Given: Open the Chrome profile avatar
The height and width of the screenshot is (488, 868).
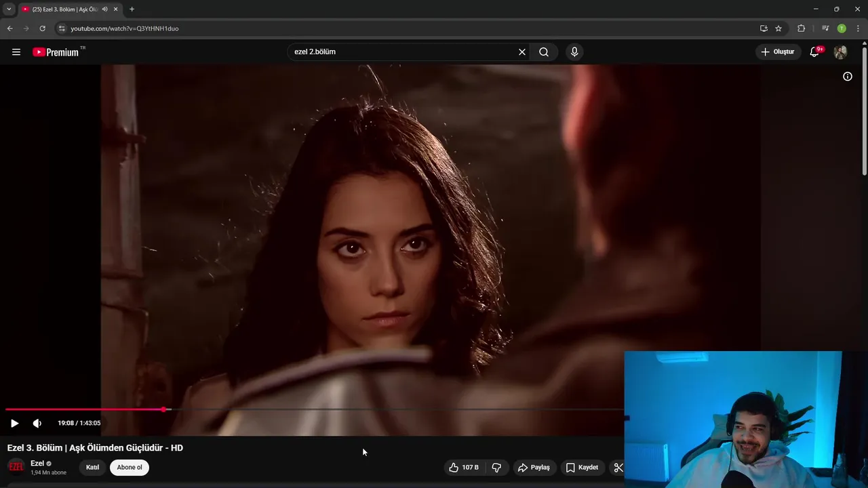Looking at the screenshot, I should (842, 28).
